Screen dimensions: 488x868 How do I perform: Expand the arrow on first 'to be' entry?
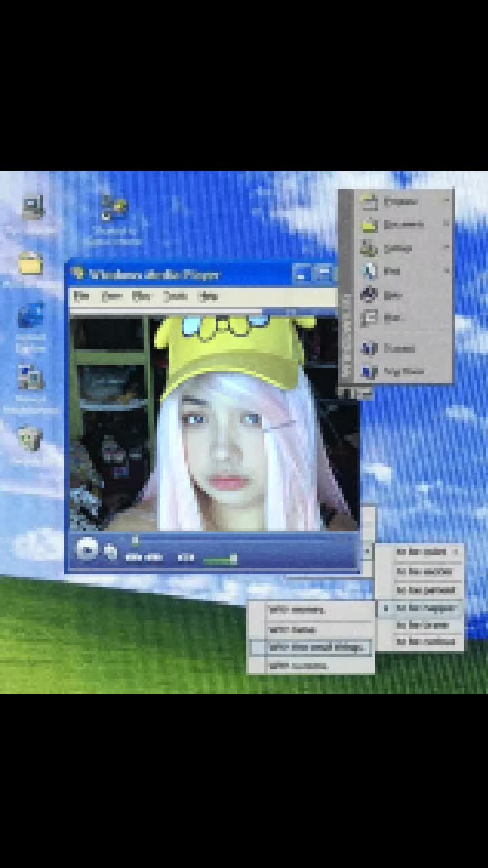[456, 552]
